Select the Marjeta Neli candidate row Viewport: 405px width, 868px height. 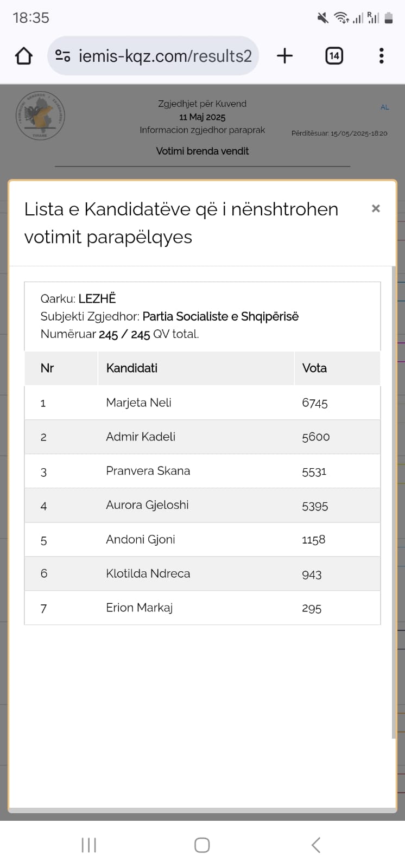tap(139, 403)
